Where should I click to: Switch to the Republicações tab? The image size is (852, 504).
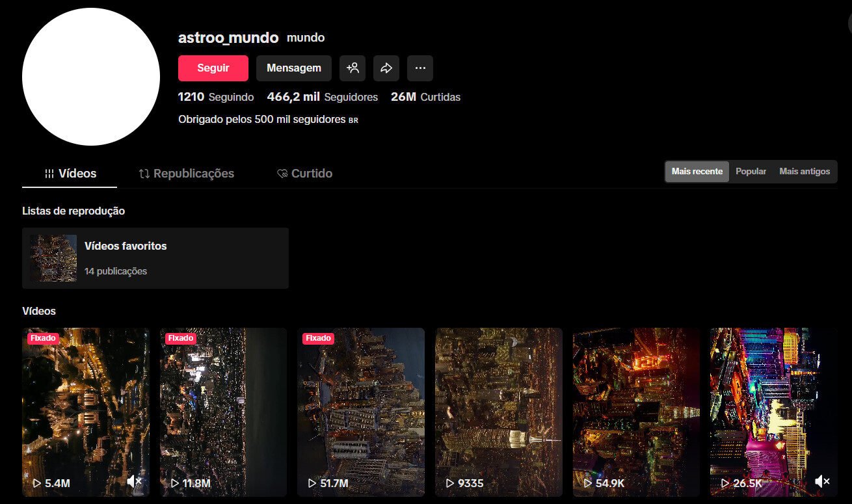pos(193,173)
